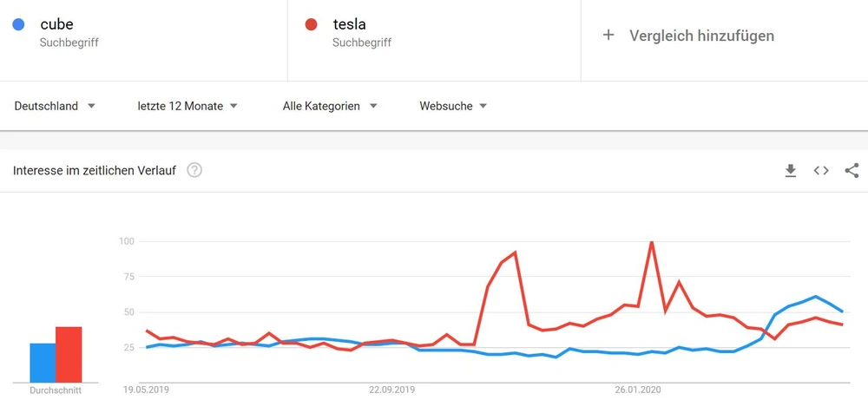Screen dimensions: 868x413
Task: Change the Websuche search type
Action: click(x=453, y=106)
